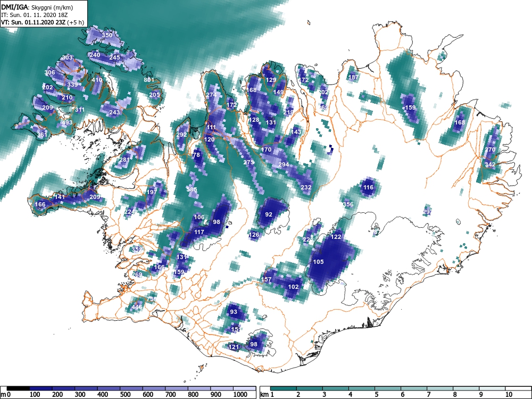The width and height of the screenshot is (532, 399).
Task: Select the 356 value label
Action: [x=348, y=204]
